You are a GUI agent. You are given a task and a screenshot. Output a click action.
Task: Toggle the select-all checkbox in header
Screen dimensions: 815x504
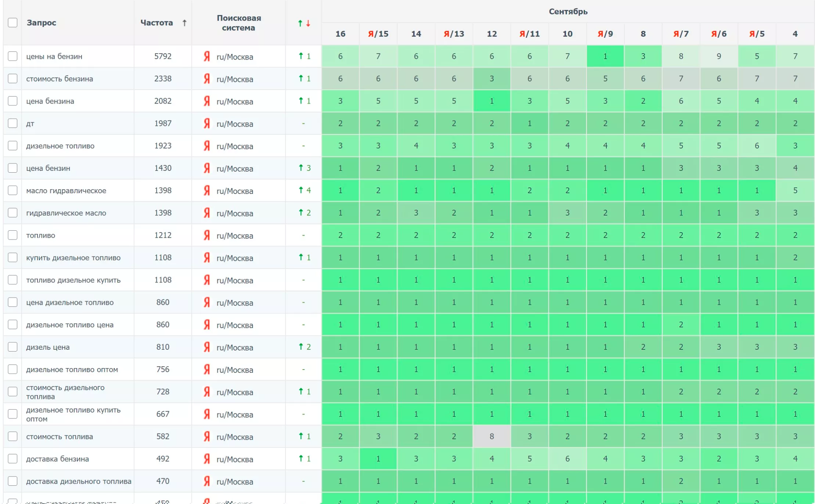point(12,23)
